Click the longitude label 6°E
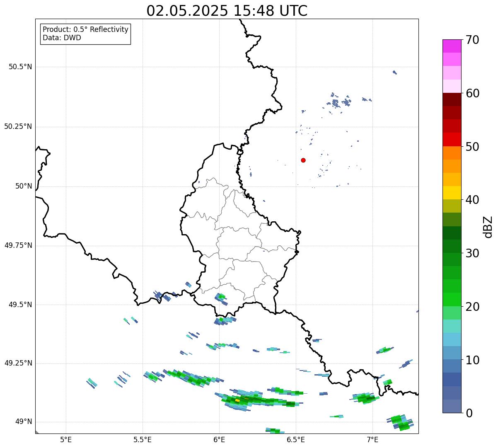This screenshot has width=498, height=448. coord(220,440)
